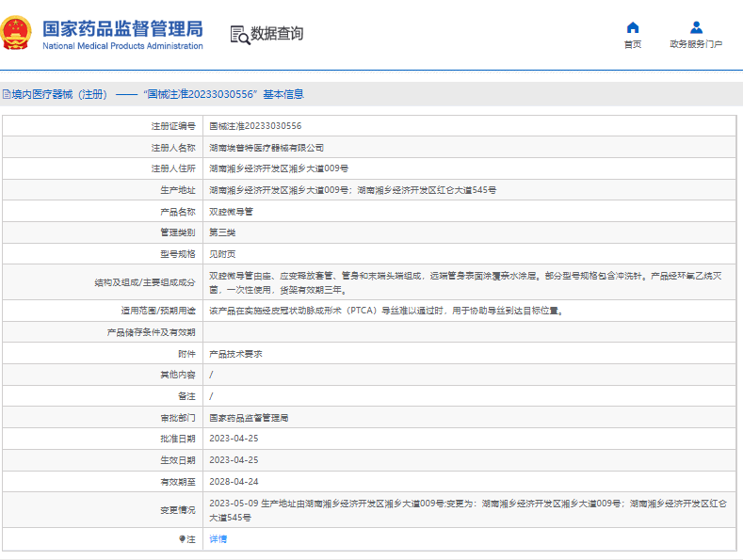Open 数据查询 label
743x560 pixels.
pyautogui.click(x=277, y=34)
